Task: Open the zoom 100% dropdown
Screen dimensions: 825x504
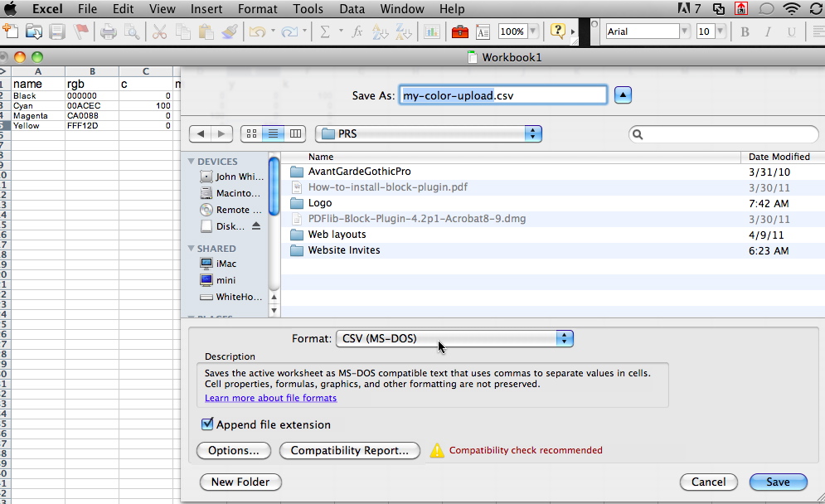Action: coord(533,31)
